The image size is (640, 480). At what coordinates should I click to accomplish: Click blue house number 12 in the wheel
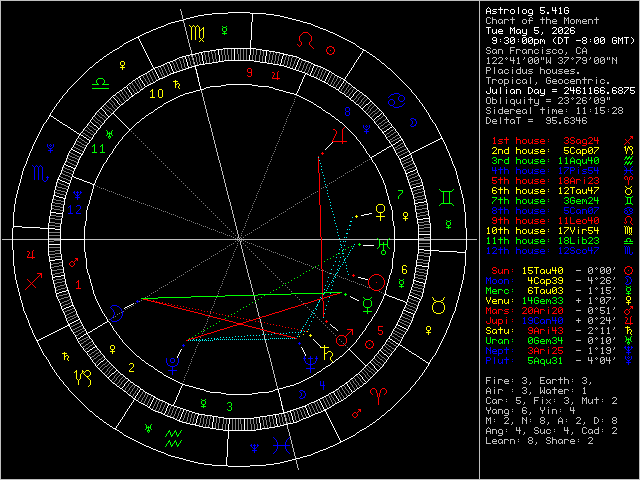pyautogui.click(x=75, y=210)
